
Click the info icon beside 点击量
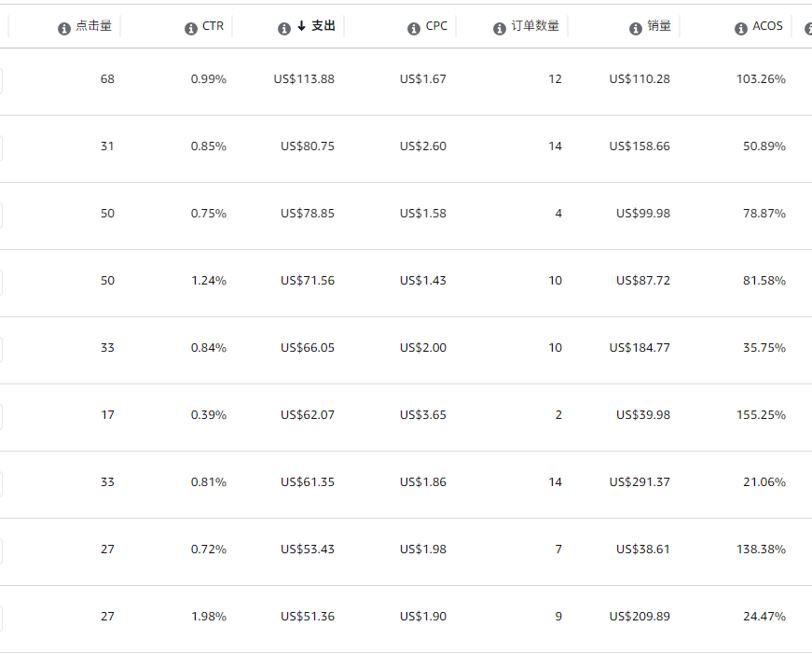[x=64, y=29]
